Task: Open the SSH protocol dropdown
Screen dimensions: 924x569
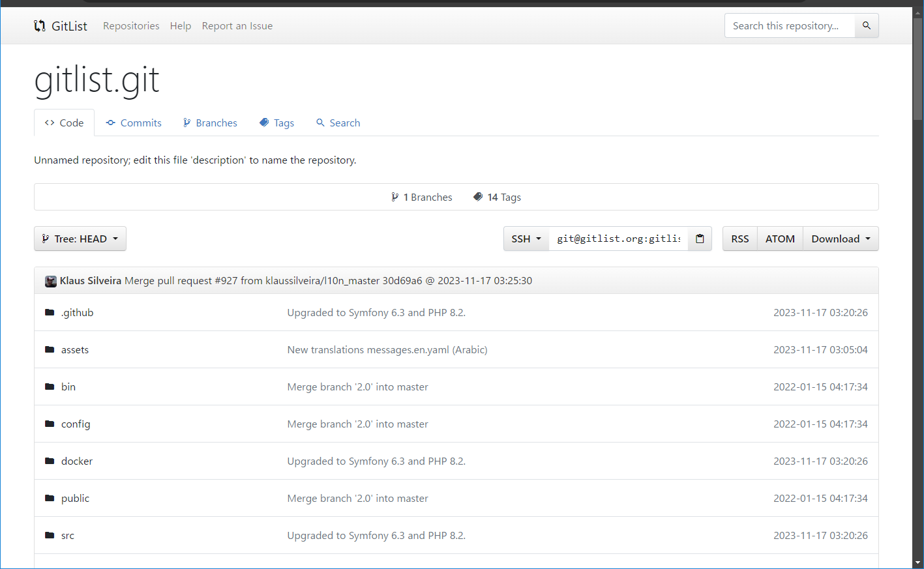Action: tap(526, 239)
